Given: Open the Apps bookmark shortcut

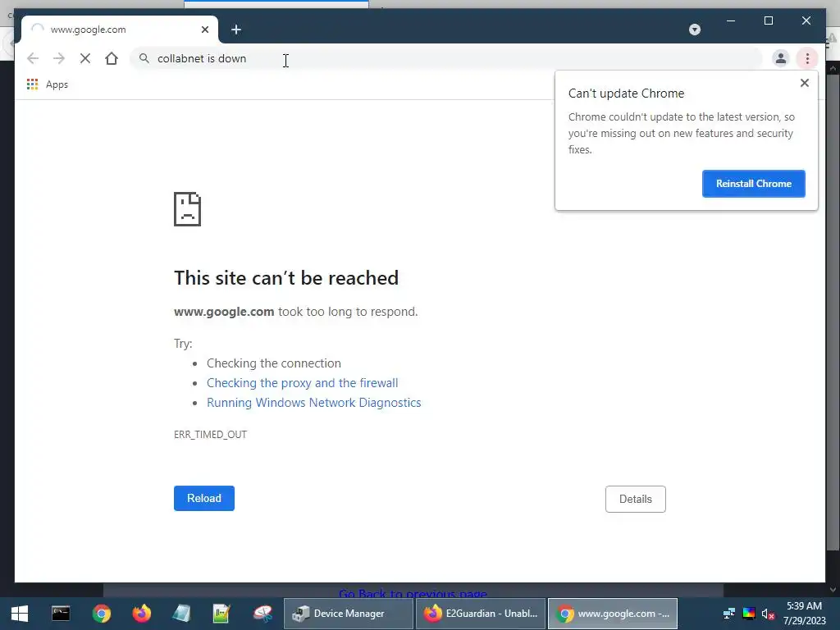Looking at the screenshot, I should (x=48, y=84).
